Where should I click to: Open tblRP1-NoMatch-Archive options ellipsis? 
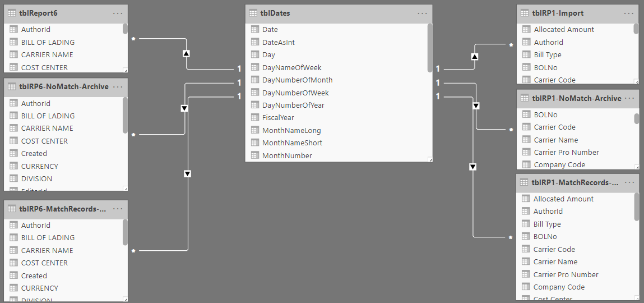pos(629,98)
